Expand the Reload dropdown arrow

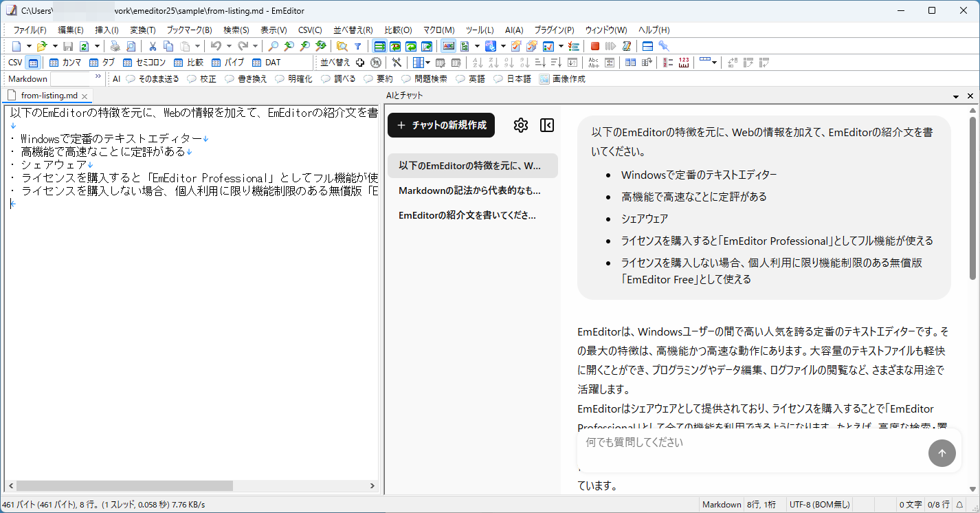[x=97, y=46]
